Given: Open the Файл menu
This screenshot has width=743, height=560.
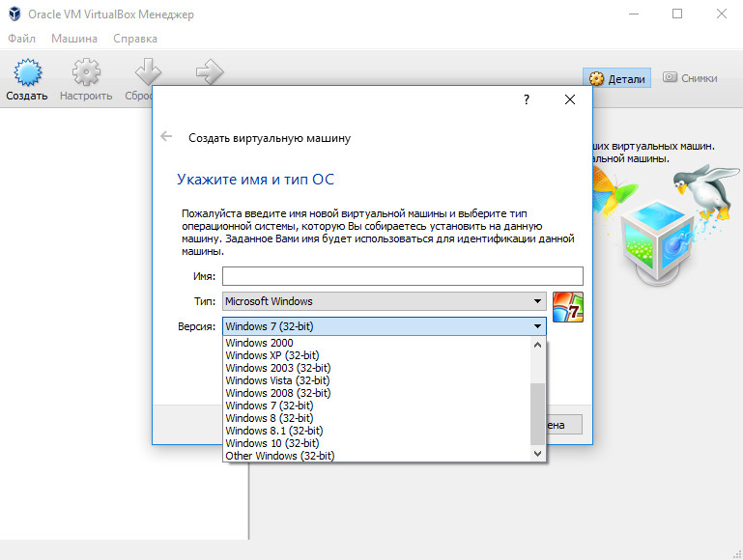Looking at the screenshot, I should (x=22, y=39).
